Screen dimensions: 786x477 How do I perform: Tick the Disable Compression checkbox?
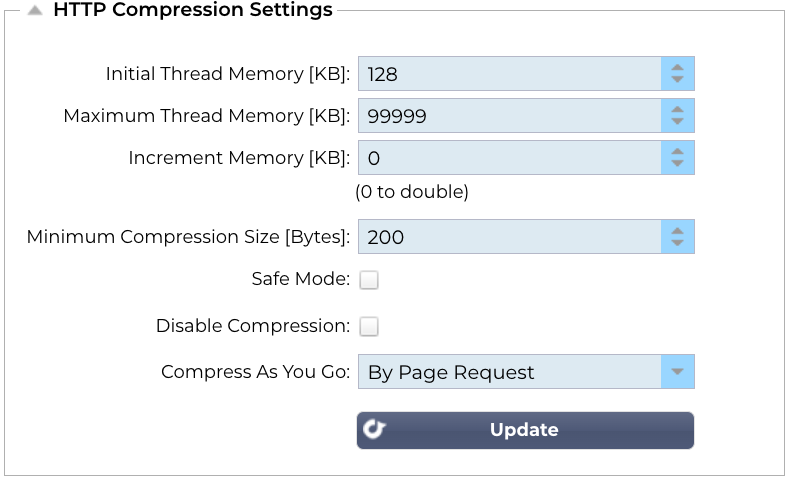tap(369, 326)
